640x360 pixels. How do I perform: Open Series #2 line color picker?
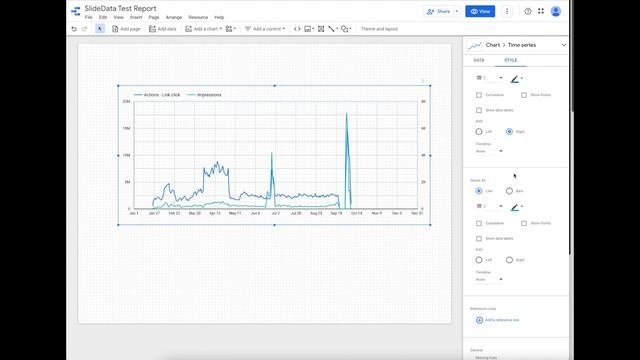(x=516, y=207)
